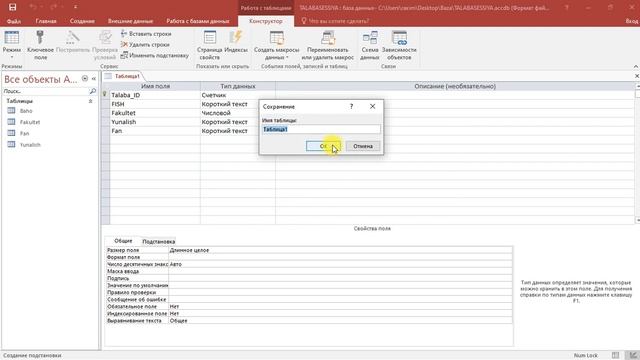Click the Undo arrow in quick access toolbar
The height and width of the screenshot is (360, 640).
[x=33, y=7]
